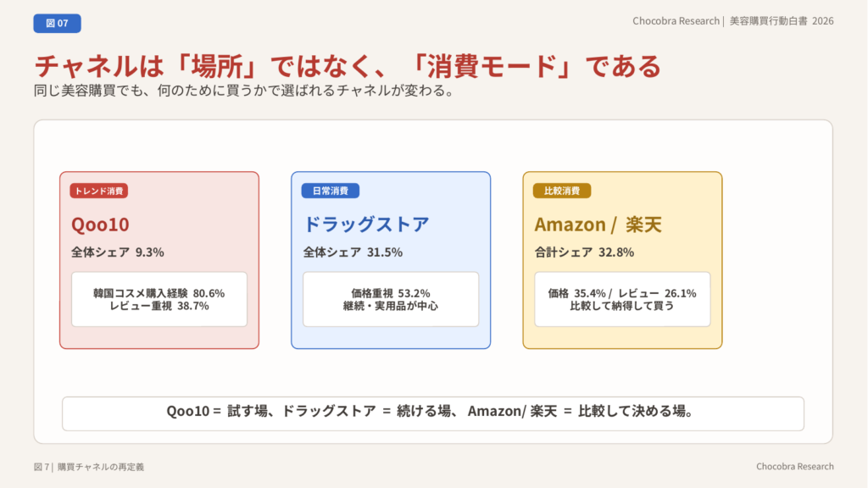Screen dimensions: 868x488
Task: Click the 全体シェア 9.3% text
Action: [117, 252]
